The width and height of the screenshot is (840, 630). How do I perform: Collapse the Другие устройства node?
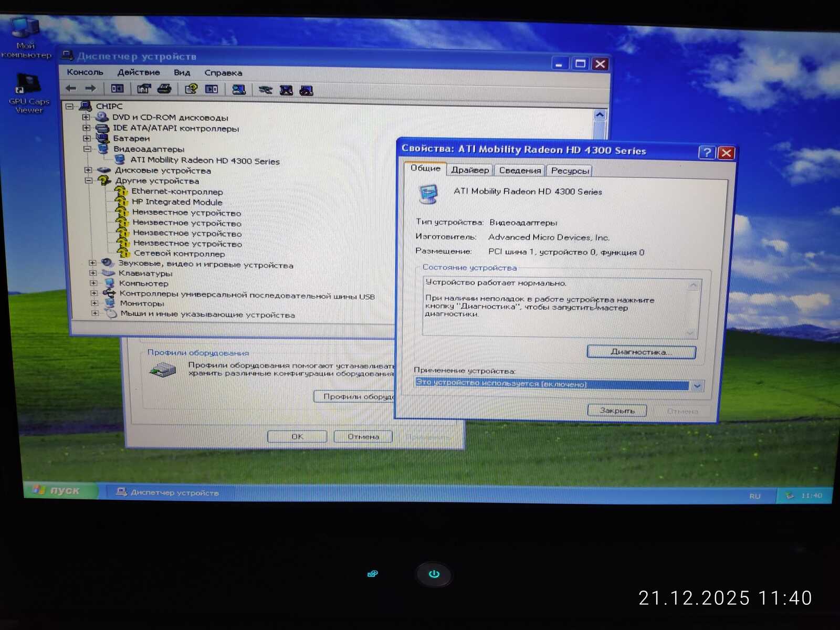pyautogui.click(x=89, y=181)
